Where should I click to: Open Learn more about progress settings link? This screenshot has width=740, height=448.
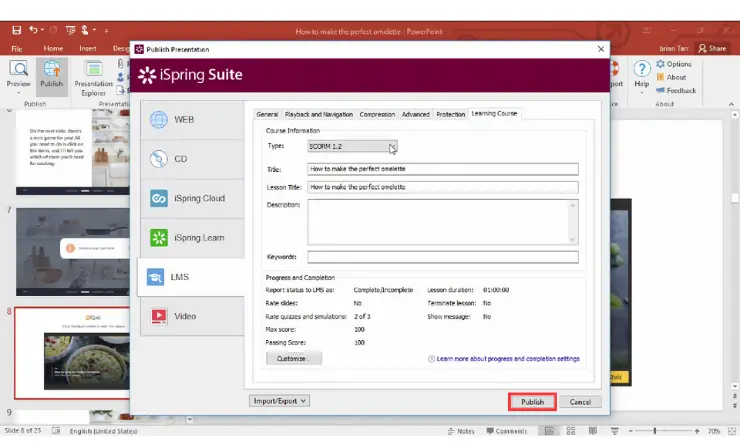click(x=508, y=359)
